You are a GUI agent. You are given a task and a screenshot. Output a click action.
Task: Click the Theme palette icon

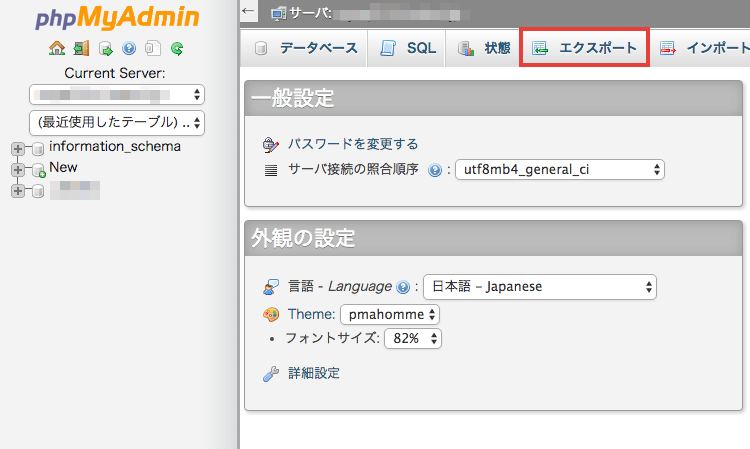(x=271, y=315)
